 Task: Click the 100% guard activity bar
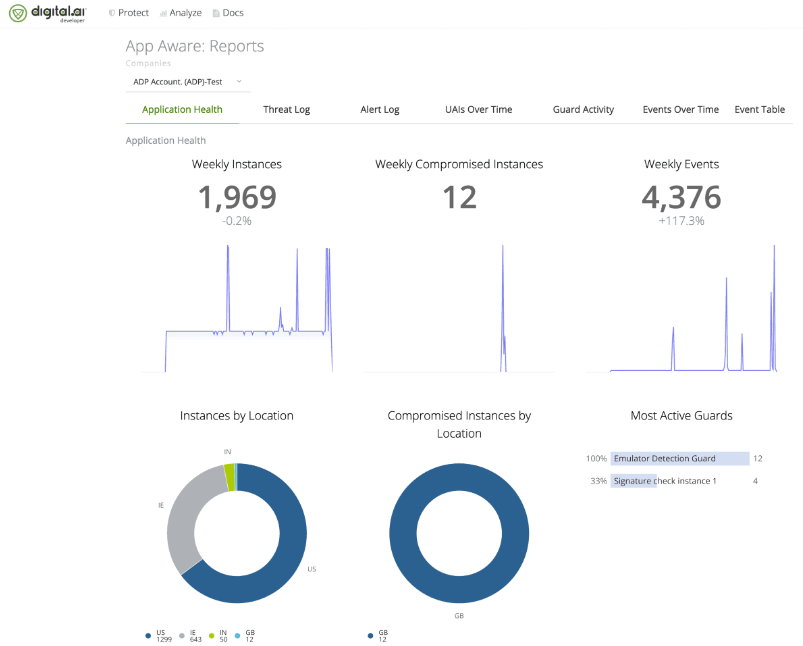(x=680, y=458)
